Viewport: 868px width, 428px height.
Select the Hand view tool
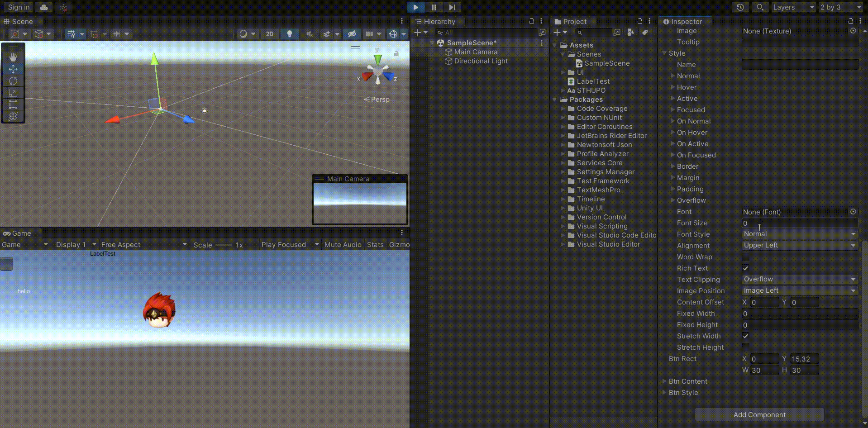(13, 57)
